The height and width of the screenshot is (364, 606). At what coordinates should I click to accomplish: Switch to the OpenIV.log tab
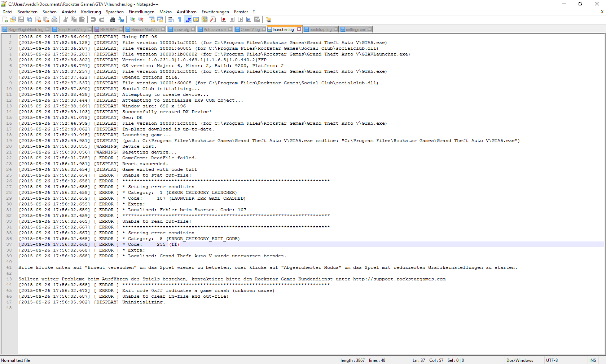[250, 29]
